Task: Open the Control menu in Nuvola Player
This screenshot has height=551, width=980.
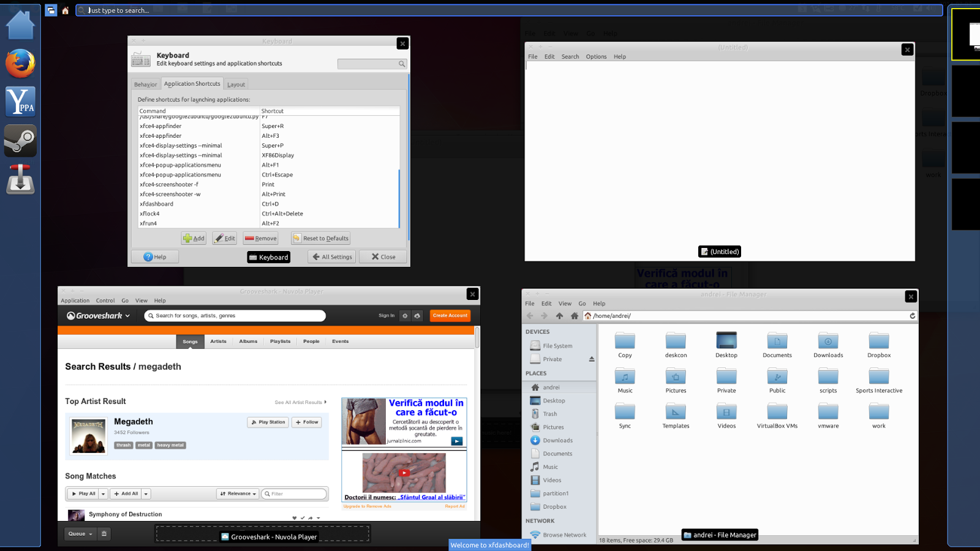Action: point(105,301)
